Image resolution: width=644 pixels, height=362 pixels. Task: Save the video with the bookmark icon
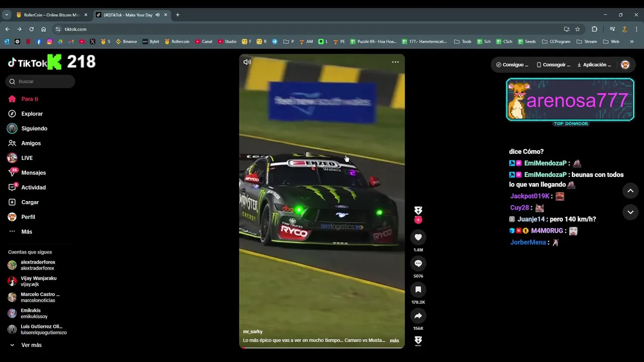pyautogui.click(x=418, y=289)
